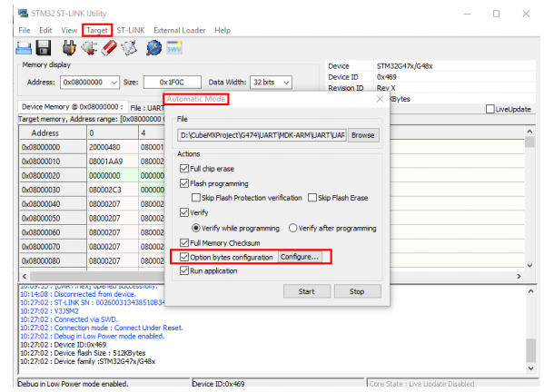The image size is (544, 392).
Task: Expand the Address dropdown
Action: [114, 83]
